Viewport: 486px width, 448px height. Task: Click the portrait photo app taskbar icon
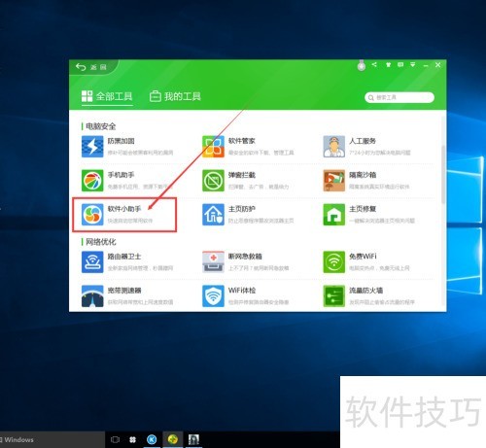(193, 439)
